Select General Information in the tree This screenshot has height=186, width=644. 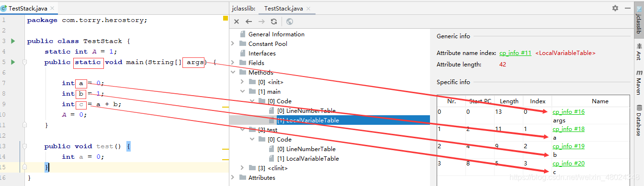(276, 34)
